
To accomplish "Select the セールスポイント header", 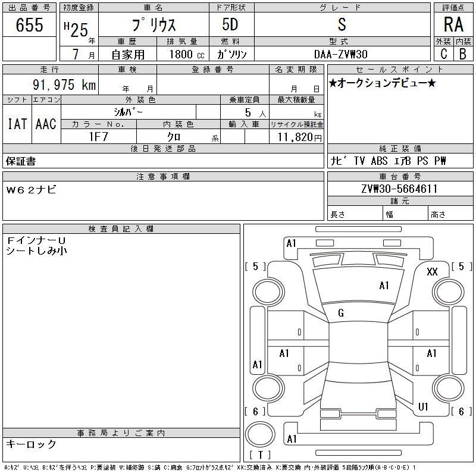I will pos(400,70).
